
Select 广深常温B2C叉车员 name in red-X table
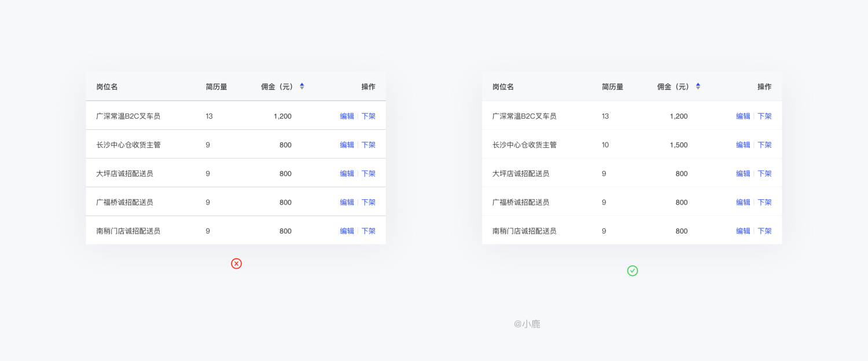[x=128, y=116]
